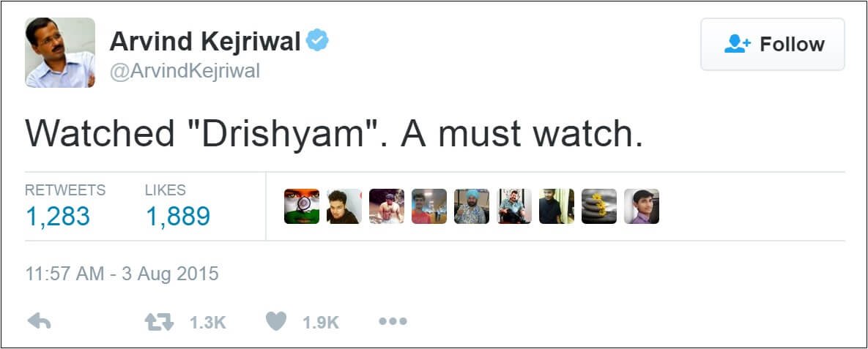Open the last liker avatar in purple shirt

point(642,206)
